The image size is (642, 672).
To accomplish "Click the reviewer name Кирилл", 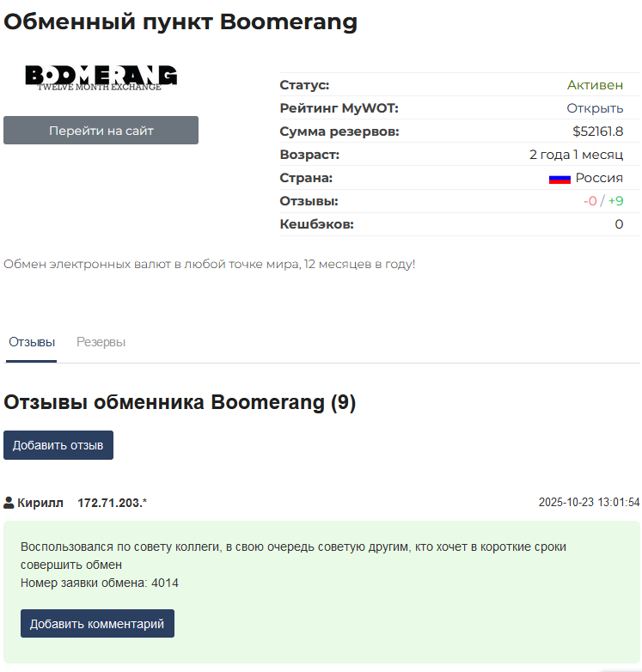I will click(40, 503).
